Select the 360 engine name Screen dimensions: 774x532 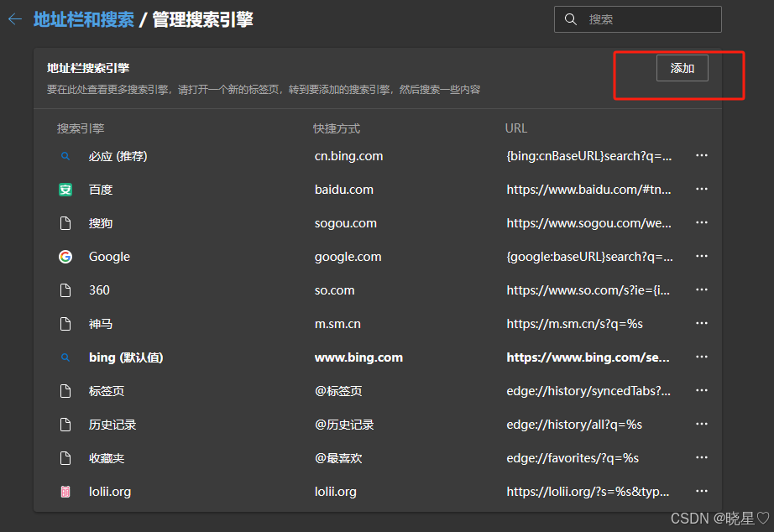(x=99, y=290)
